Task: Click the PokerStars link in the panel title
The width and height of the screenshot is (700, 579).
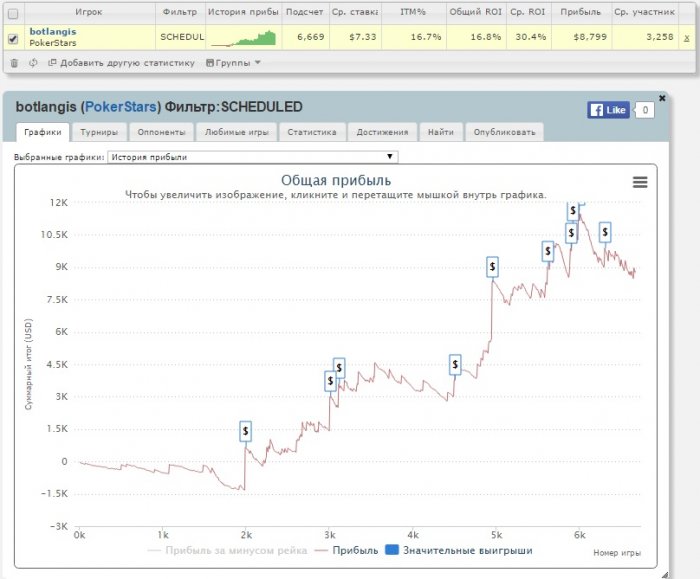Action: click(121, 107)
